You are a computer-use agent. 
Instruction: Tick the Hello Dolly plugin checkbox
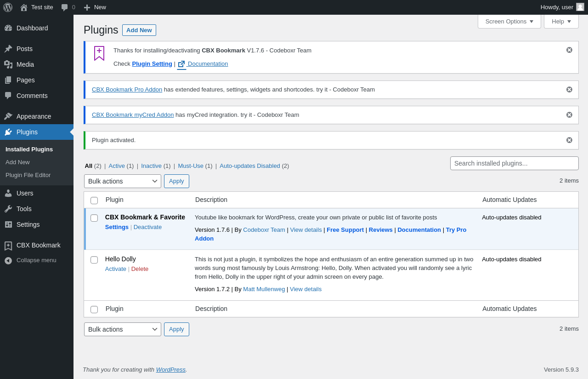point(94,260)
